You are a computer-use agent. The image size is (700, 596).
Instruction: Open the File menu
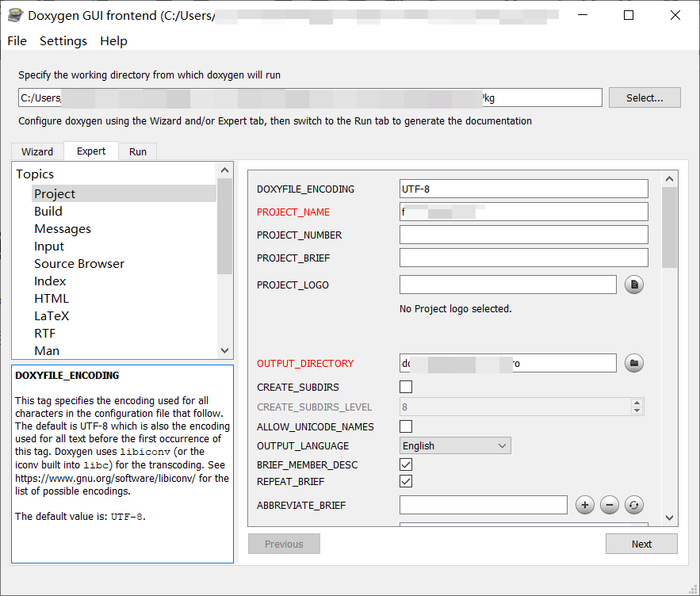click(17, 41)
